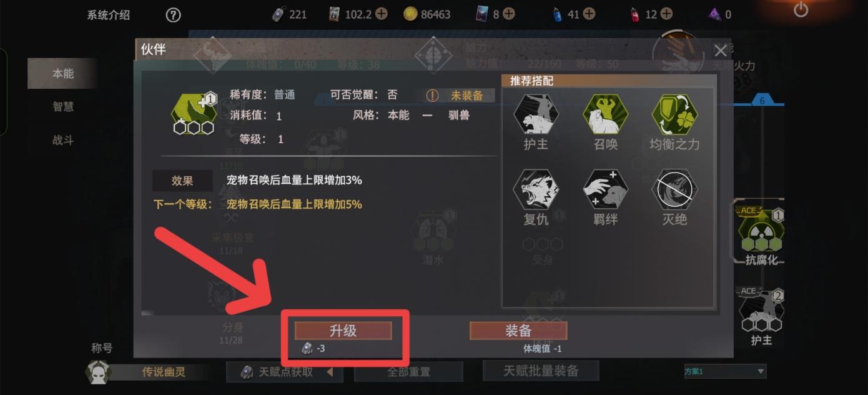Click the 装备 equip button

coord(518,331)
